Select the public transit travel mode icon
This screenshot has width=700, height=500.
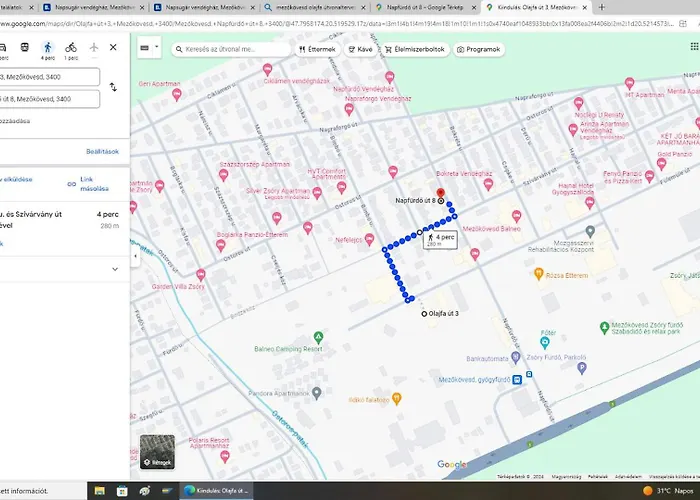(25, 47)
